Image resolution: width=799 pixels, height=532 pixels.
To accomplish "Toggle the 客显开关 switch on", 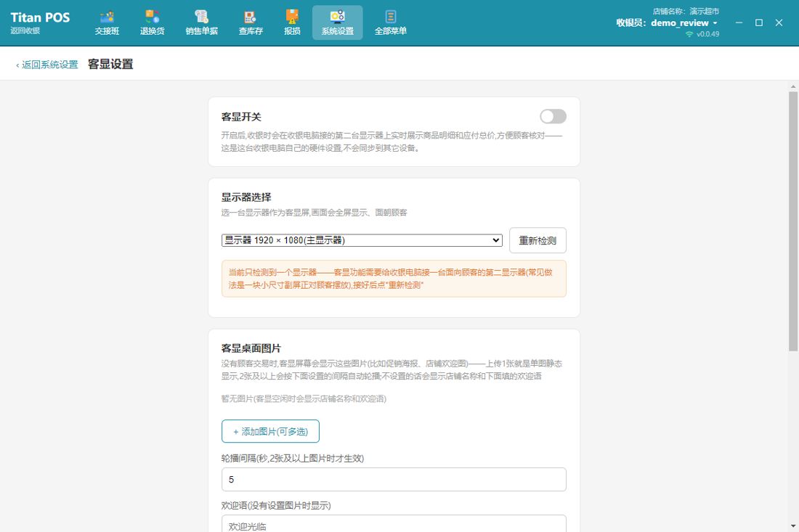I will pyautogui.click(x=553, y=117).
